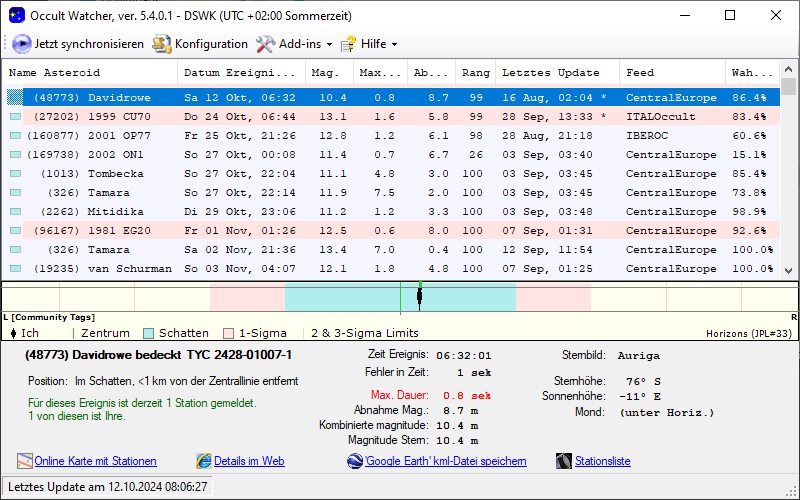This screenshot has height=500, width=800.
Task: Expand the Hilfe dropdown arrow
Action: 394,45
